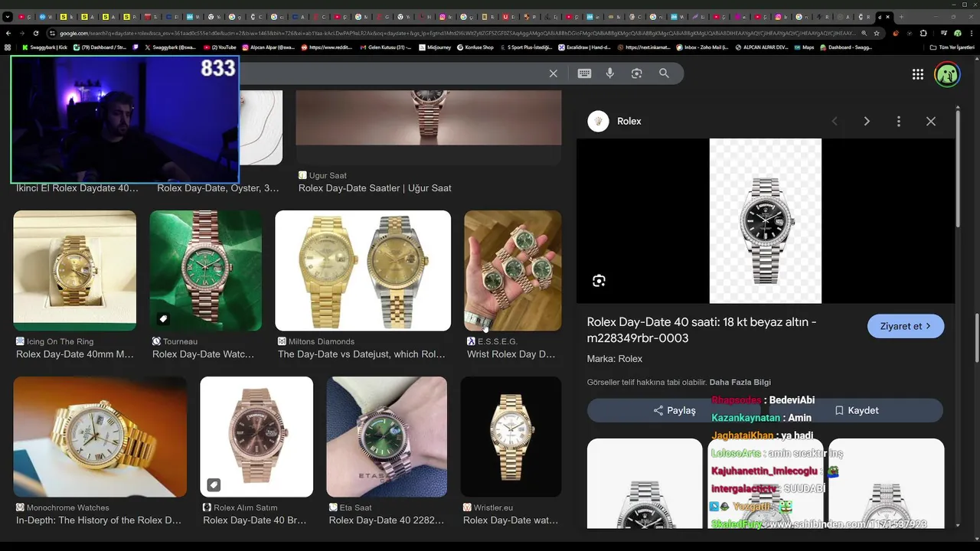Bookmark this page with the star icon

[x=877, y=33]
